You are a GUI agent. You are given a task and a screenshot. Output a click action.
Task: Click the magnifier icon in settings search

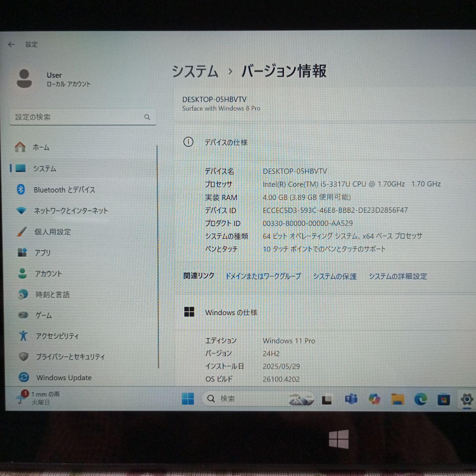[147, 117]
